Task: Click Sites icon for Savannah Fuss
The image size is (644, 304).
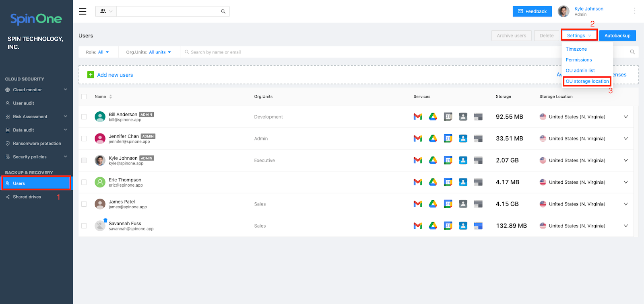Action: tap(478, 226)
